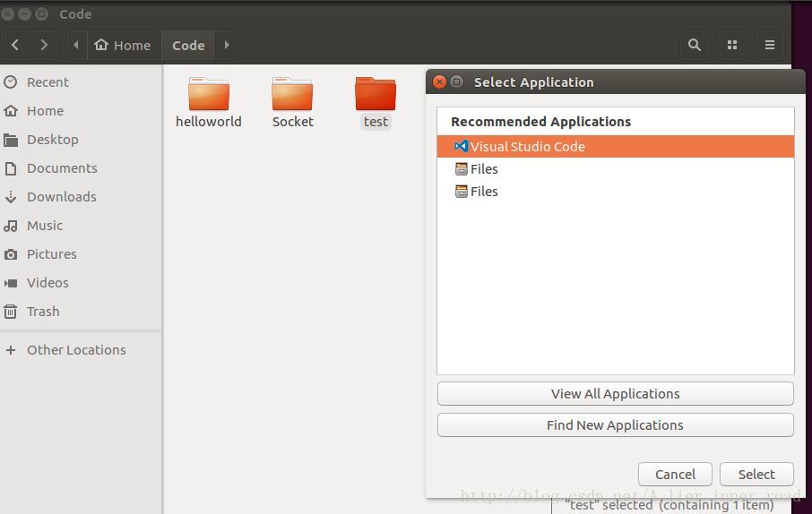Click the Documents page icon in sidebar

pos(11,168)
